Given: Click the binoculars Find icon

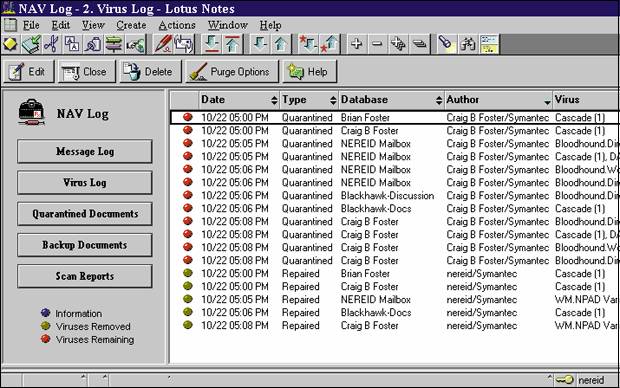Looking at the screenshot, I should pos(468,44).
